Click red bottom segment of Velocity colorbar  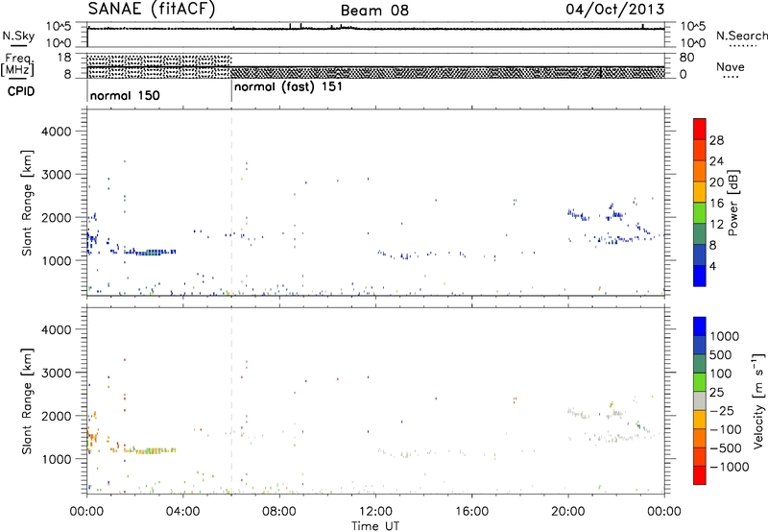tap(700, 475)
